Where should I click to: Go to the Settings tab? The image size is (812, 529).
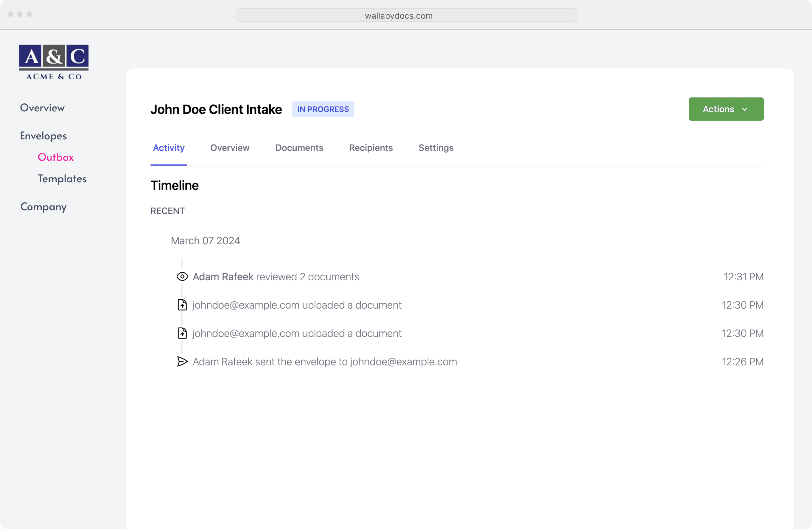click(436, 148)
